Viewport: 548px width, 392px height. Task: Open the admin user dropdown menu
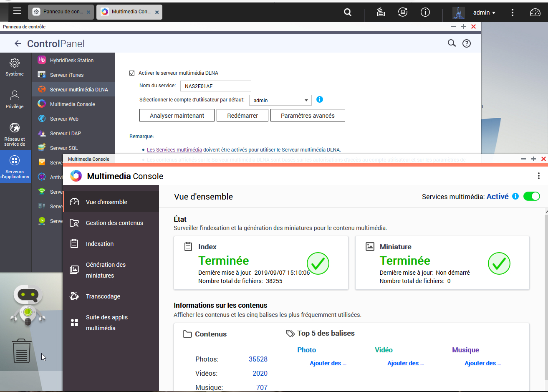(x=484, y=13)
